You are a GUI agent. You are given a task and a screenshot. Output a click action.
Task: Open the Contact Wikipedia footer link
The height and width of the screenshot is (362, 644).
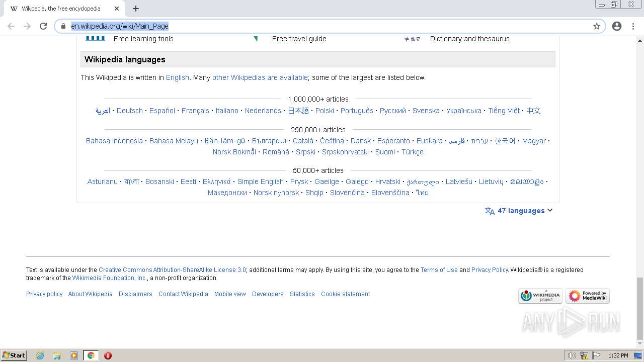point(183,294)
